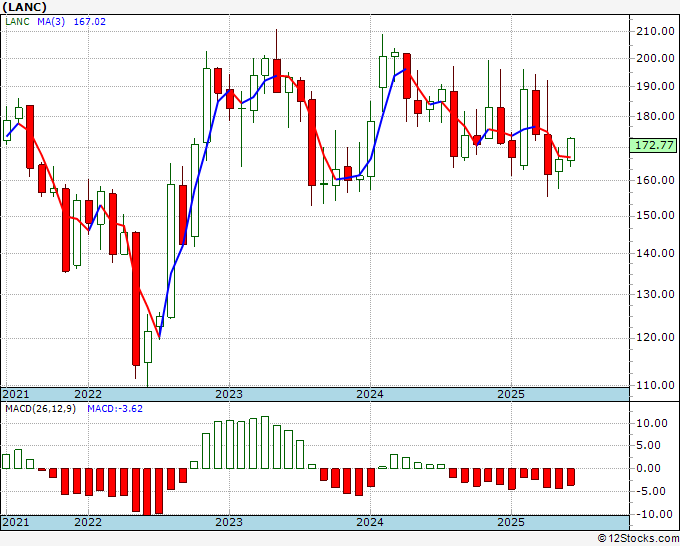Click the MA(3) legend label

(51, 22)
